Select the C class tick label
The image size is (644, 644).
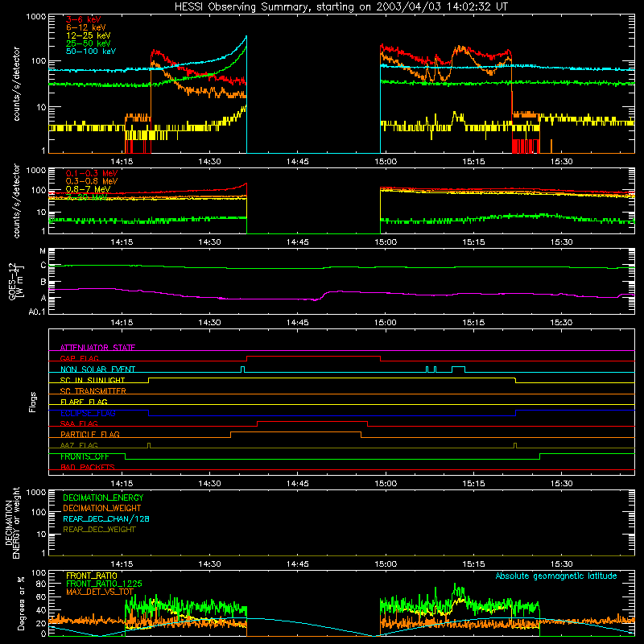pos(43,266)
